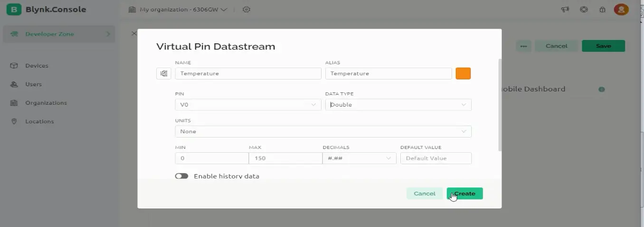Viewport: 644px width, 227px height.
Task: Open the help lifebuoy icon
Action: 584,10
